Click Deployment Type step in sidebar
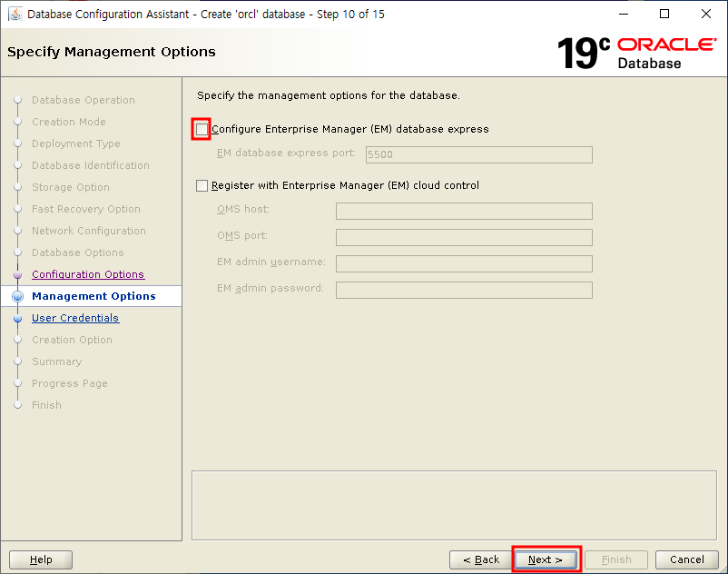This screenshot has height=574, width=728. 75,144
